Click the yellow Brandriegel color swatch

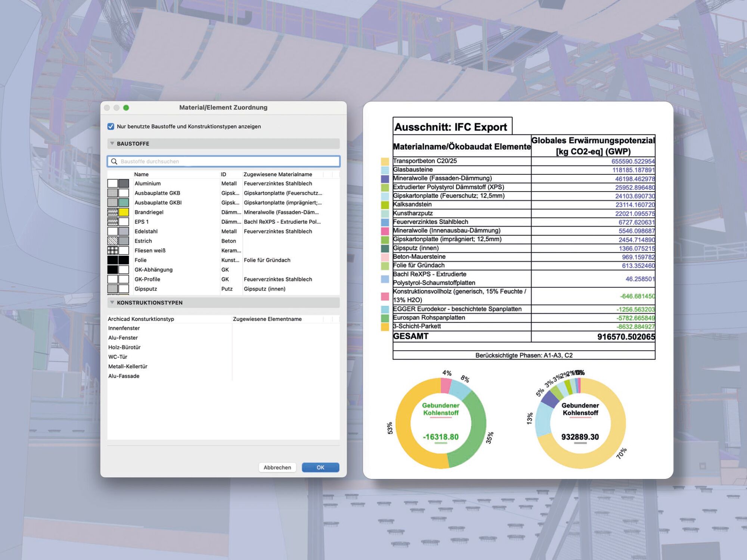point(124,212)
